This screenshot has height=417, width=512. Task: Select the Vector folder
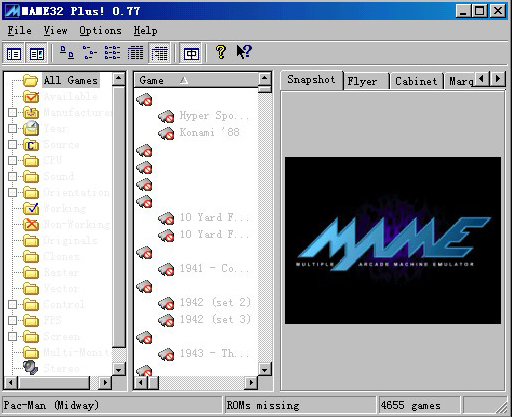tap(51, 288)
